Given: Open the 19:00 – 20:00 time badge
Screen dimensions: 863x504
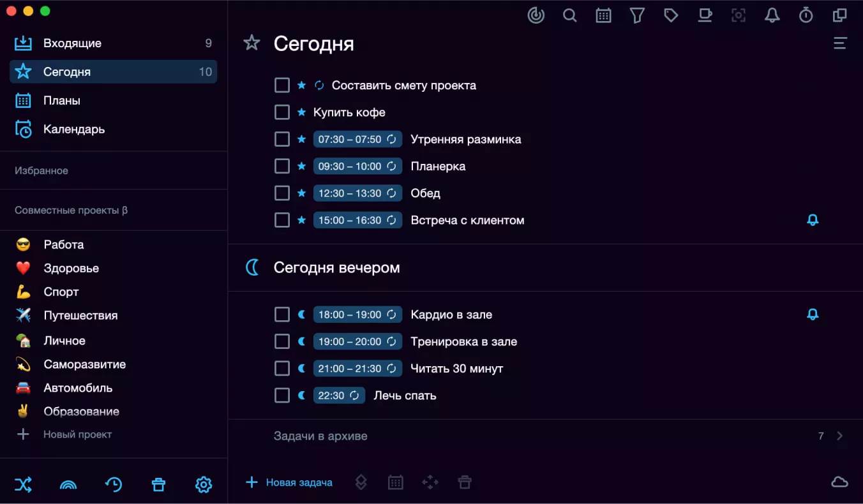Looking at the screenshot, I should [x=357, y=341].
